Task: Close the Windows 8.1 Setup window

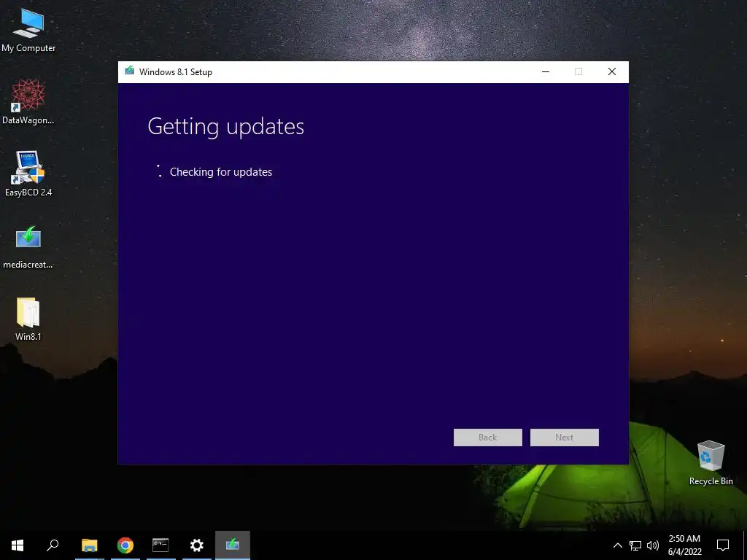Action: tap(612, 72)
